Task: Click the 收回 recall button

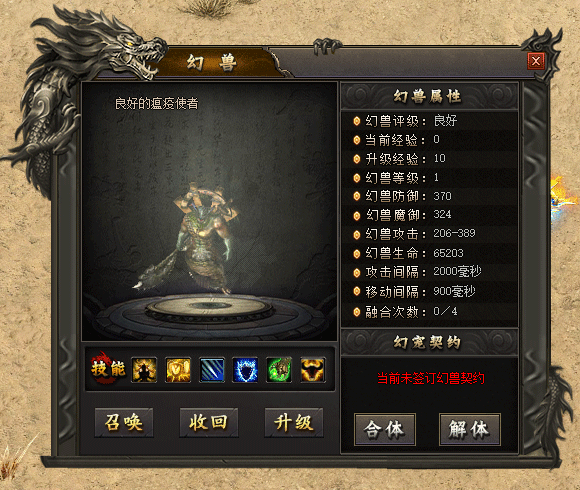Action: click(209, 422)
